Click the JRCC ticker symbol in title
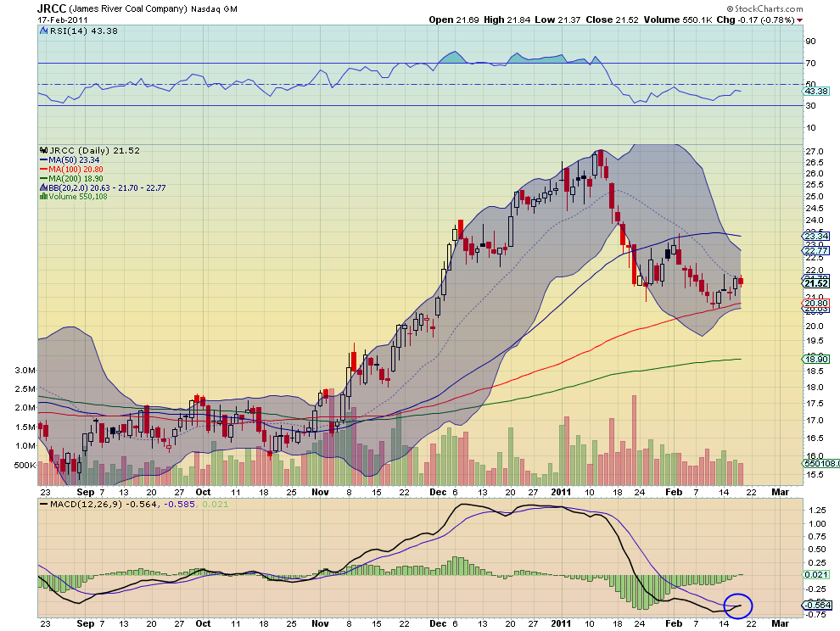Viewport: 840px width, 631px height. click(x=52, y=8)
